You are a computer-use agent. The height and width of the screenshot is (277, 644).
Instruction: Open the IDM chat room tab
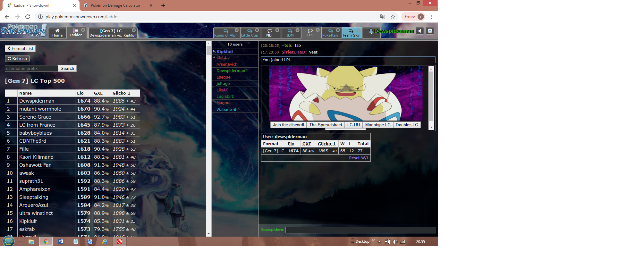coord(290,33)
